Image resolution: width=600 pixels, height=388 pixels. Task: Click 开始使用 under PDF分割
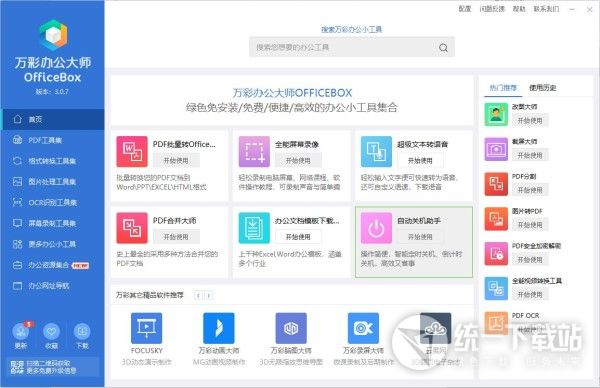(x=530, y=190)
